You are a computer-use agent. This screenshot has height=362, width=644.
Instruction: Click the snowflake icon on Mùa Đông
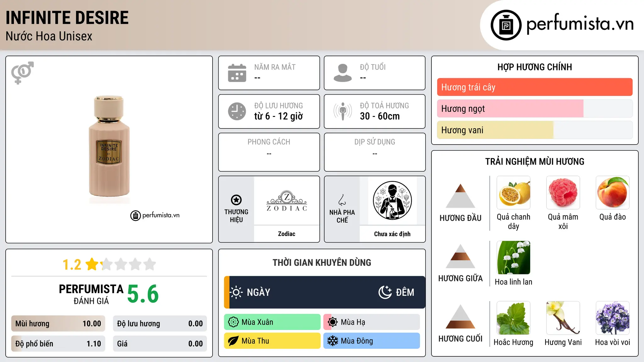tap(333, 341)
